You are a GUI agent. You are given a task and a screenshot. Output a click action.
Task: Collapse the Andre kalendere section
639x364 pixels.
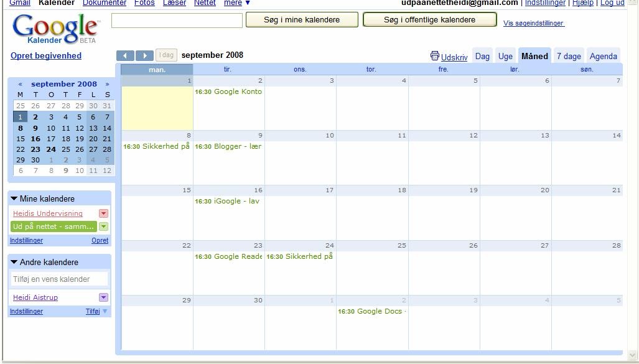[x=14, y=262]
